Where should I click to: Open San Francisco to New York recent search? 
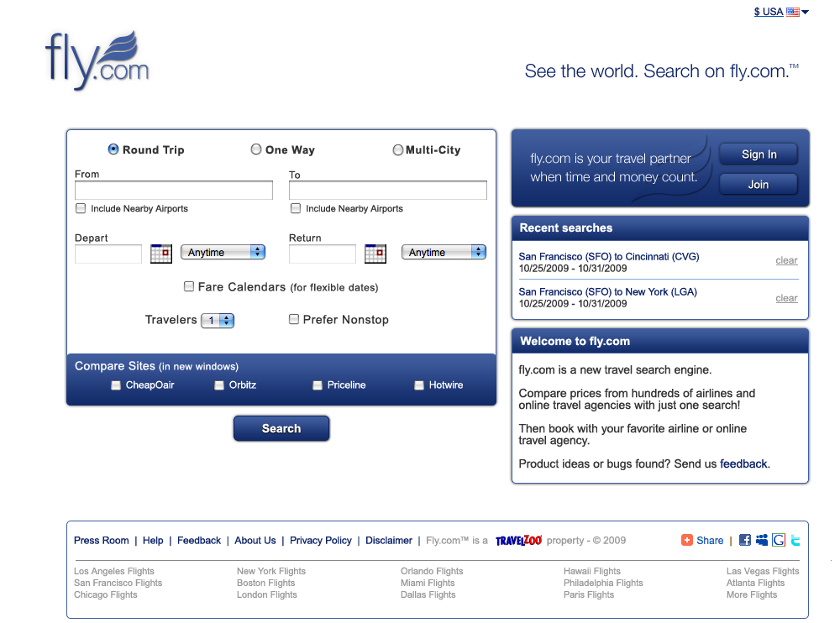click(607, 292)
